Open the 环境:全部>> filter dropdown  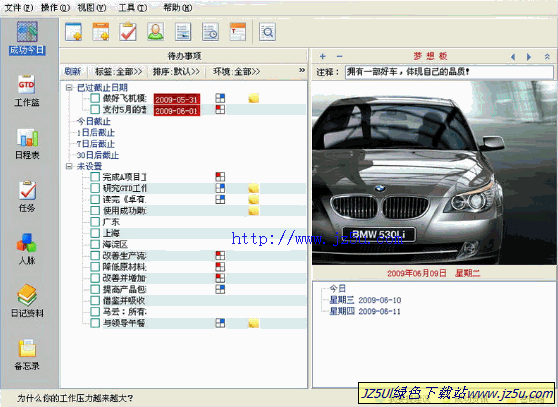pyautogui.click(x=236, y=72)
